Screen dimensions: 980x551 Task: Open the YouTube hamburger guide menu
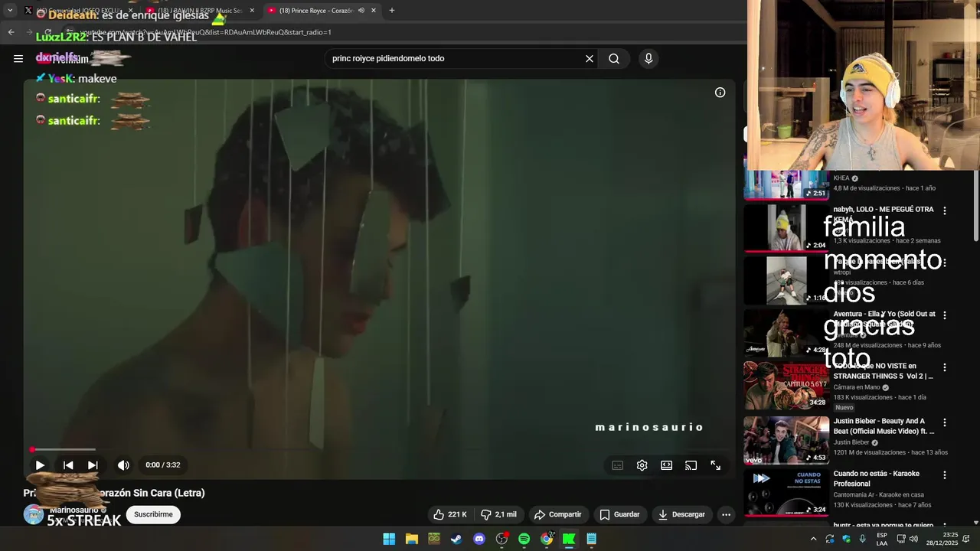point(18,58)
